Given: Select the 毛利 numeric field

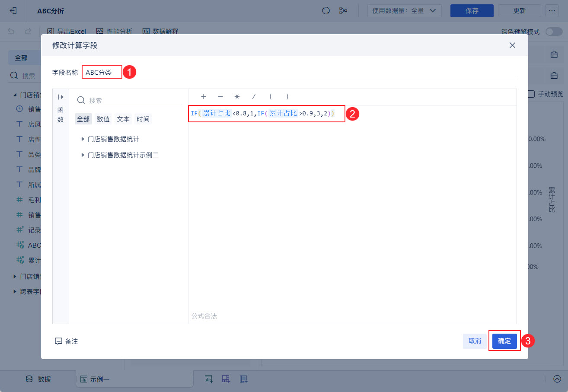Looking at the screenshot, I should 28,200.
